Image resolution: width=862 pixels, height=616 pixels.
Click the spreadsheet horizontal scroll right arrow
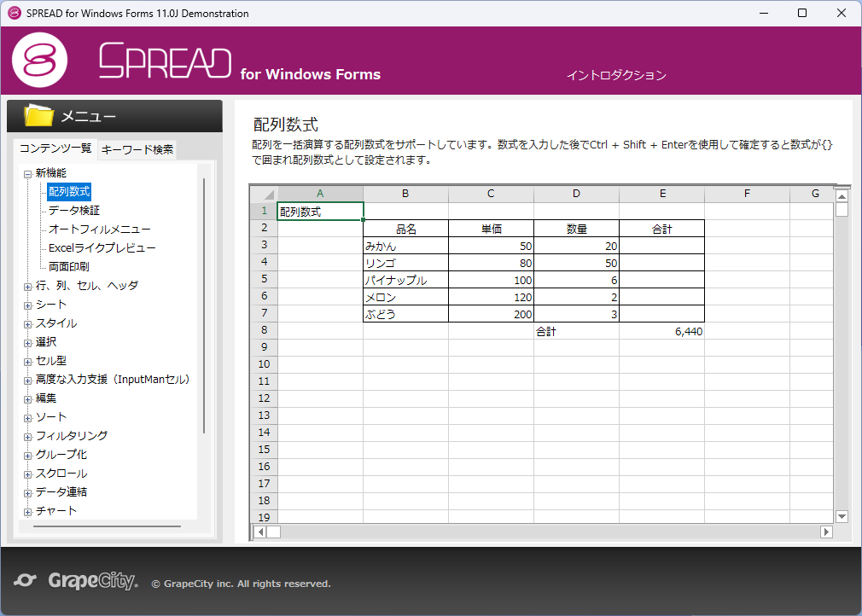click(826, 532)
